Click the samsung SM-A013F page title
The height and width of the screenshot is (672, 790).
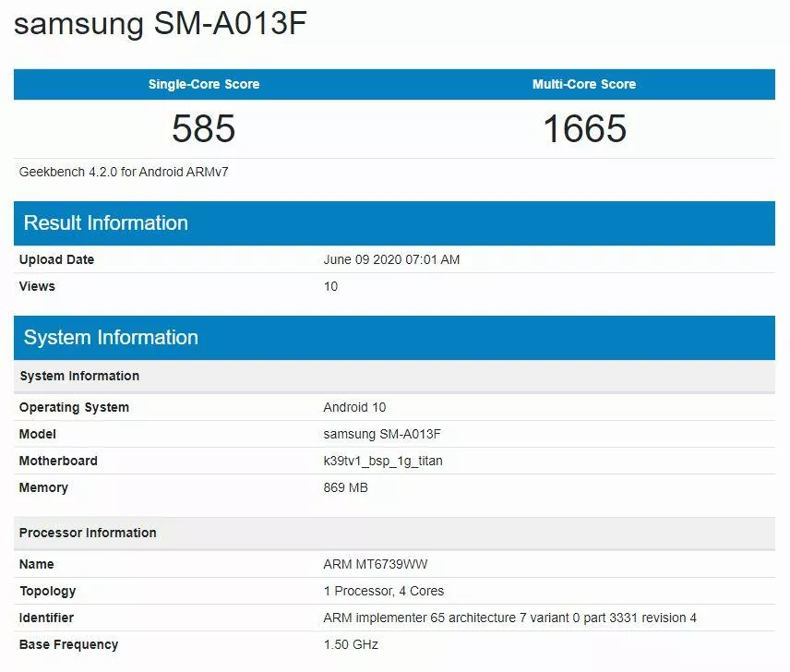pyautogui.click(x=161, y=23)
